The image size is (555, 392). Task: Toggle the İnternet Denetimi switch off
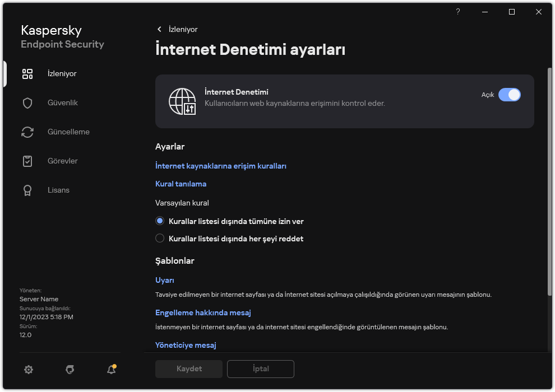point(509,95)
